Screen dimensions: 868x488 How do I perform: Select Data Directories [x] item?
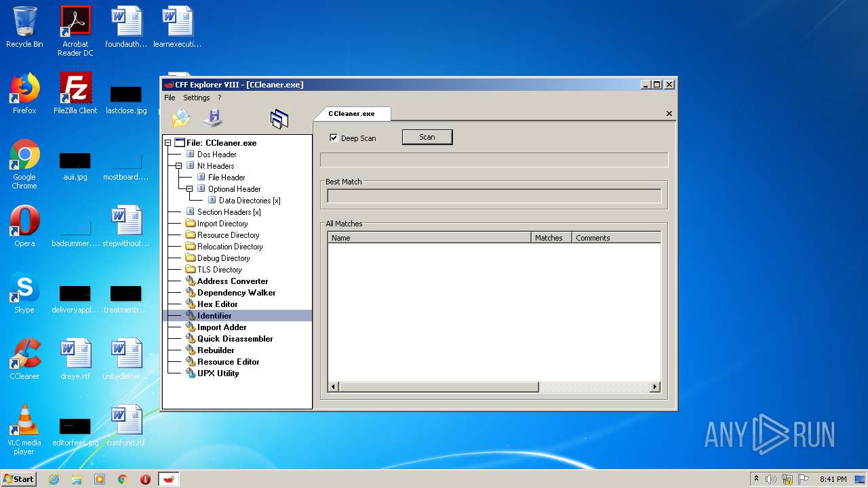point(250,201)
